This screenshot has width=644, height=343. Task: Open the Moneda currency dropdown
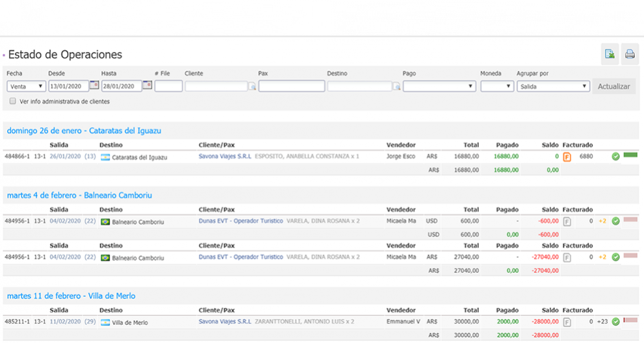[x=496, y=86]
